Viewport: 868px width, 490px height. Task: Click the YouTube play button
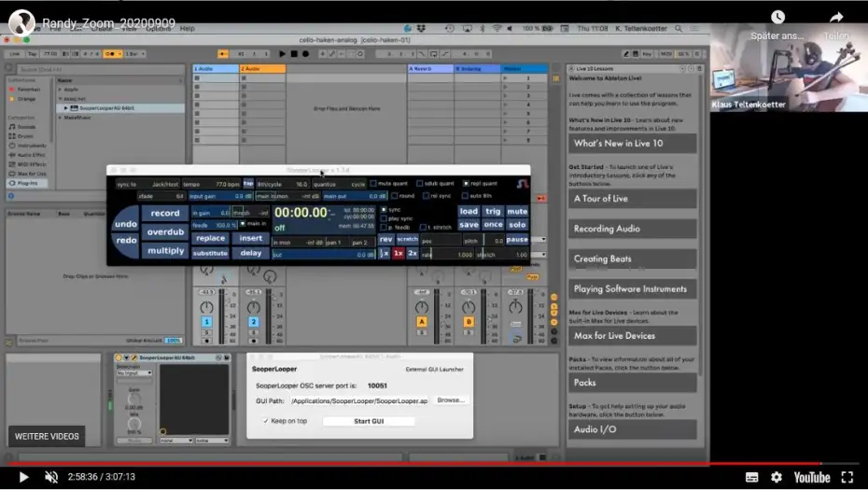coord(23,477)
